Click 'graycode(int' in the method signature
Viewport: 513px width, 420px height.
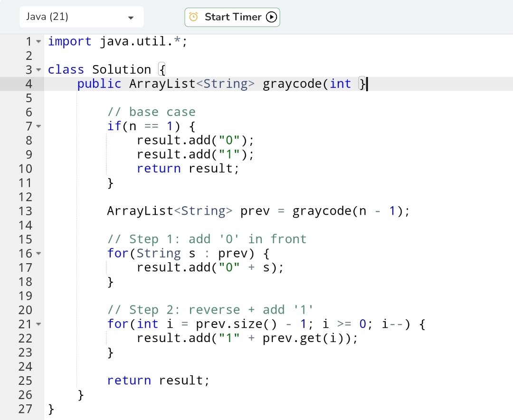[307, 84]
